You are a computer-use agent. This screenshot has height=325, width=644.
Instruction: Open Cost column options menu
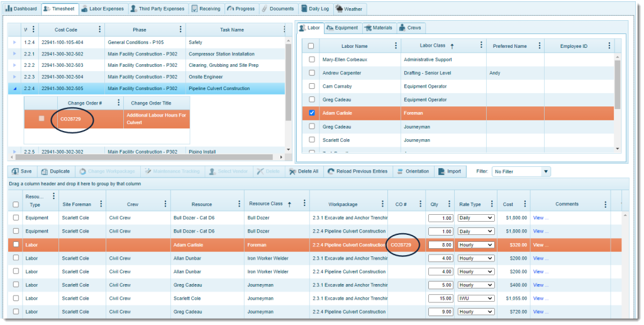(x=525, y=203)
